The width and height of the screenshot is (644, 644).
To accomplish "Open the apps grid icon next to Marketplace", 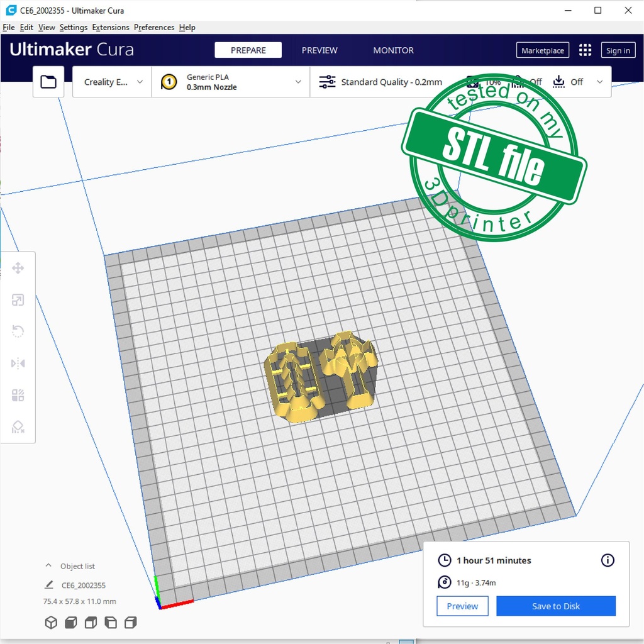I will pos(585,50).
